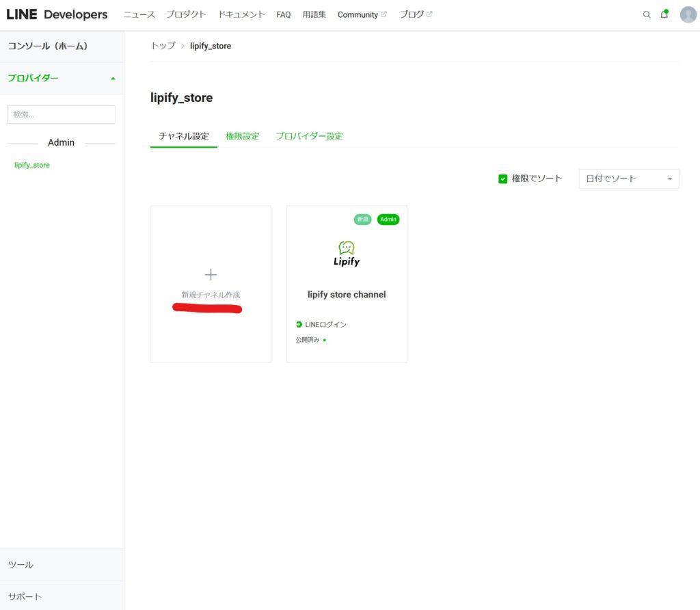This screenshot has height=610, width=700.
Task: Open the user profile avatar
Action: tap(688, 15)
